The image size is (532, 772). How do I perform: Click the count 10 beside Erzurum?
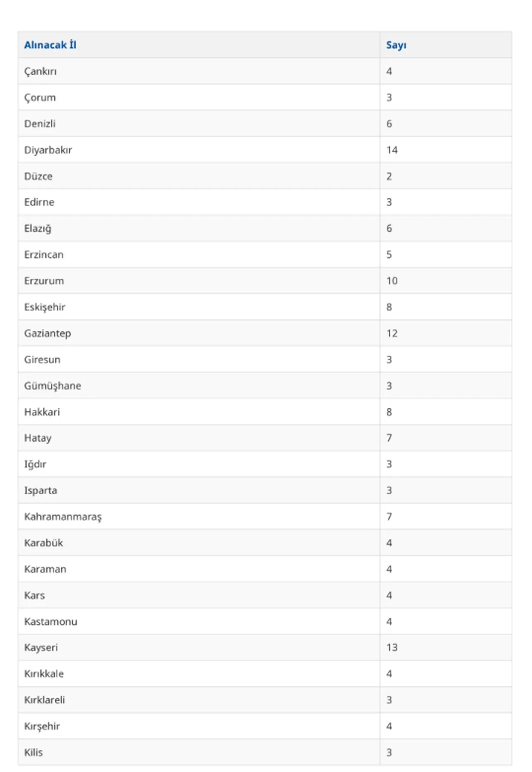tap(392, 281)
